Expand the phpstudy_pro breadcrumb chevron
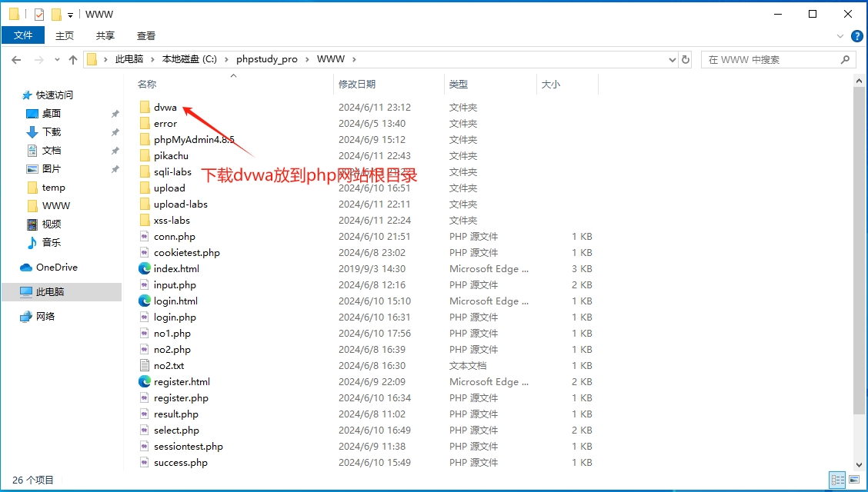This screenshot has height=492, width=868. [x=307, y=59]
